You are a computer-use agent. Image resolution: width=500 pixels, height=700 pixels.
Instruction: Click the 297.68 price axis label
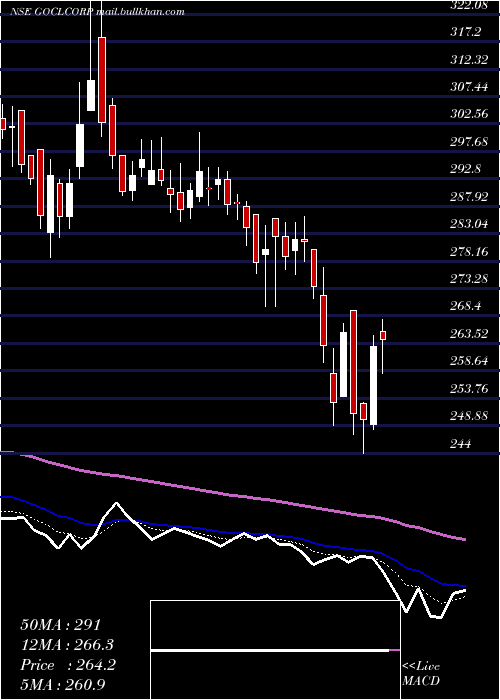click(x=469, y=142)
